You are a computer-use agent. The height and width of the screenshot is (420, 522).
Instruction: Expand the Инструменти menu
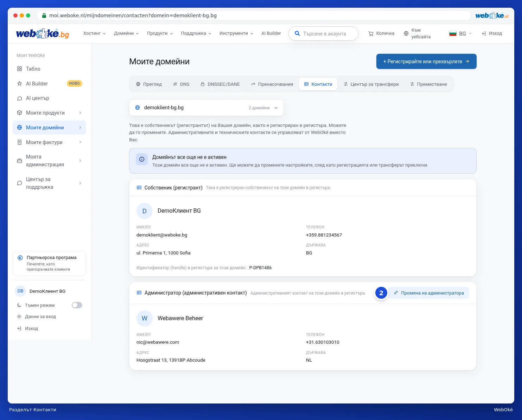pyautogui.click(x=236, y=33)
